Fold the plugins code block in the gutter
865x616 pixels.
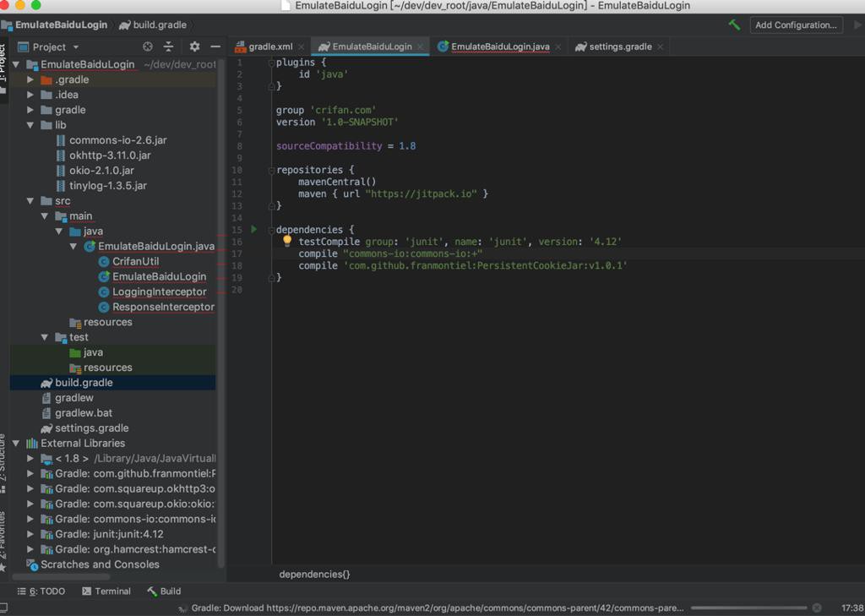click(x=270, y=63)
